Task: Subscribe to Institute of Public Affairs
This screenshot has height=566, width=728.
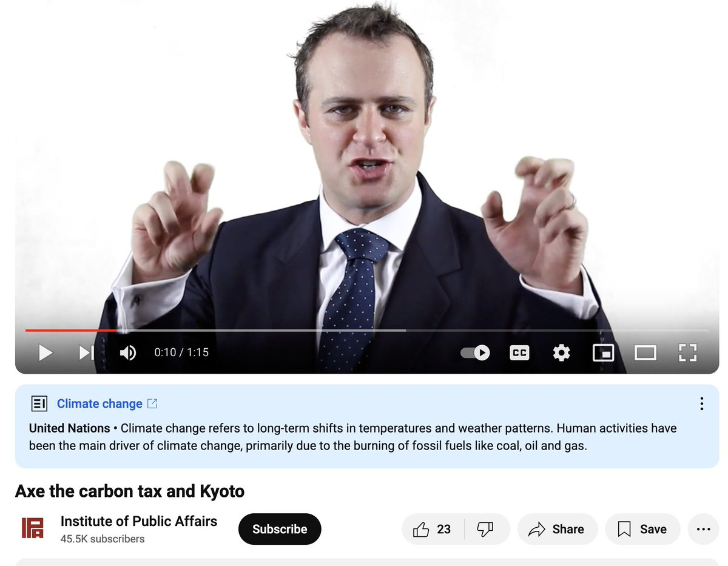Action: 280,529
